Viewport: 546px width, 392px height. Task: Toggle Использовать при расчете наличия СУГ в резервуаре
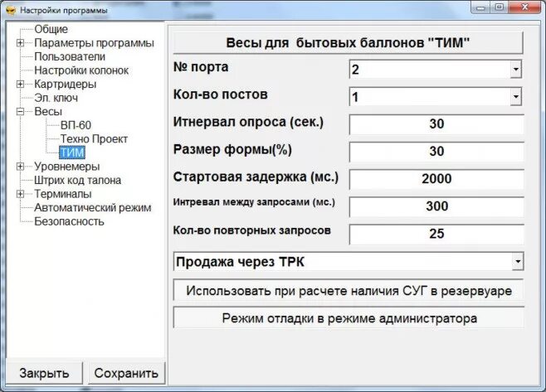point(349,290)
